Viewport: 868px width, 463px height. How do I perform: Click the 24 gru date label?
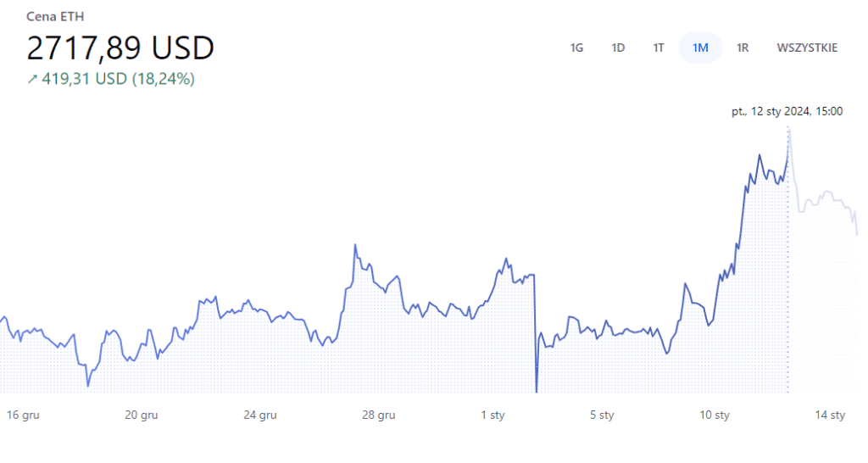260,415
